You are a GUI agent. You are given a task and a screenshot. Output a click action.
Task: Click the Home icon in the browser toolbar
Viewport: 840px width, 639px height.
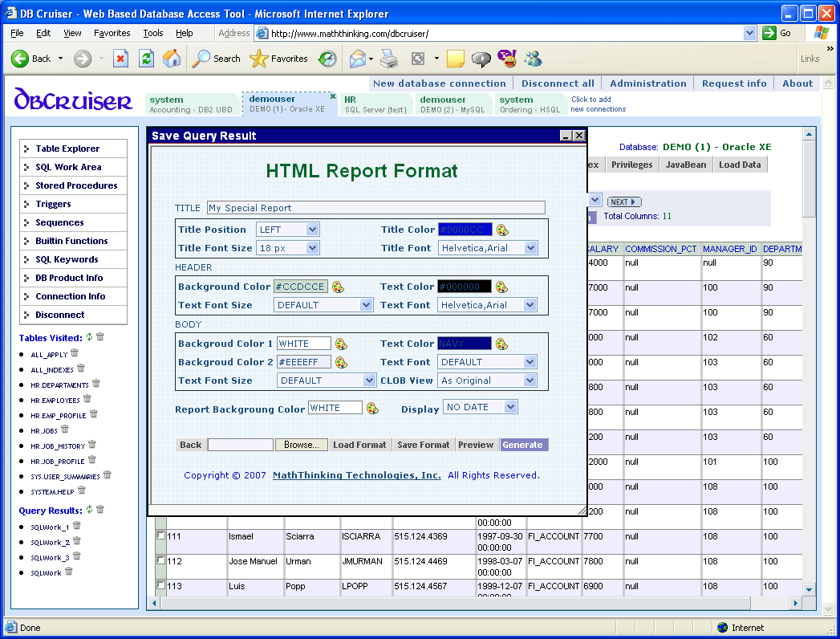[x=172, y=58]
